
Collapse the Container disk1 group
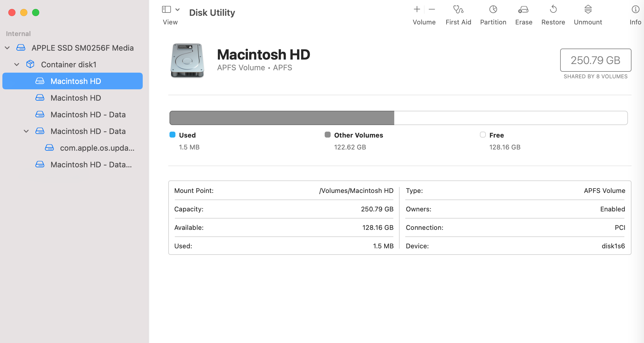[x=17, y=65]
